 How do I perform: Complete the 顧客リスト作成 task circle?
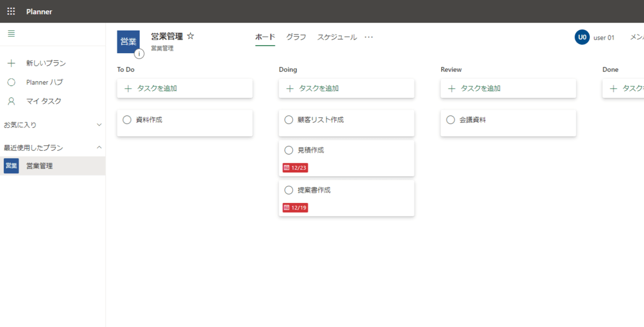[289, 120]
